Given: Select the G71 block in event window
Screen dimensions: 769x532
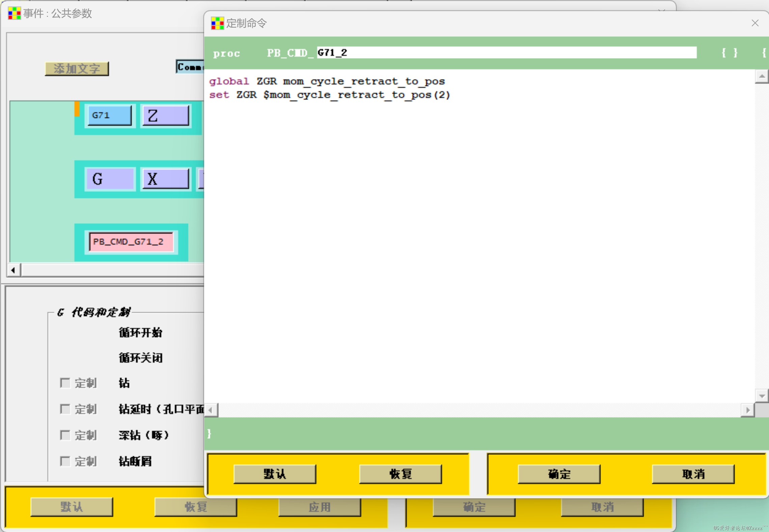Looking at the screenshot, I should 110,116.
